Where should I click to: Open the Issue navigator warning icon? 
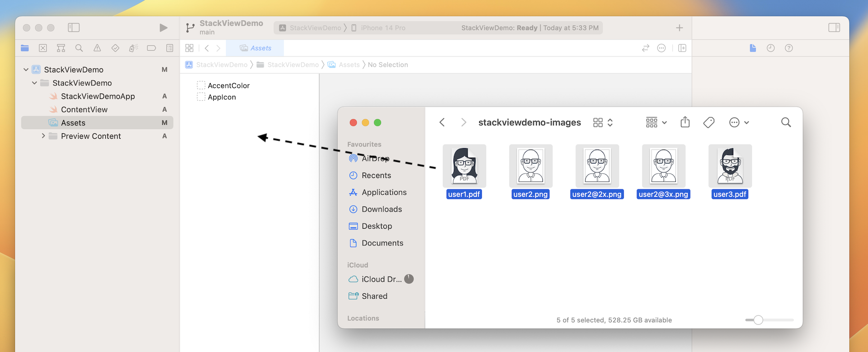point(97,48)
